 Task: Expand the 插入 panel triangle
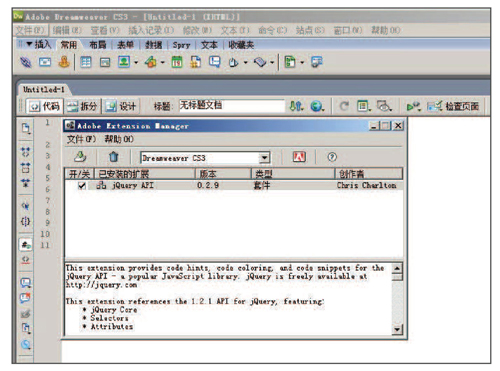click(x=29, y=44)
